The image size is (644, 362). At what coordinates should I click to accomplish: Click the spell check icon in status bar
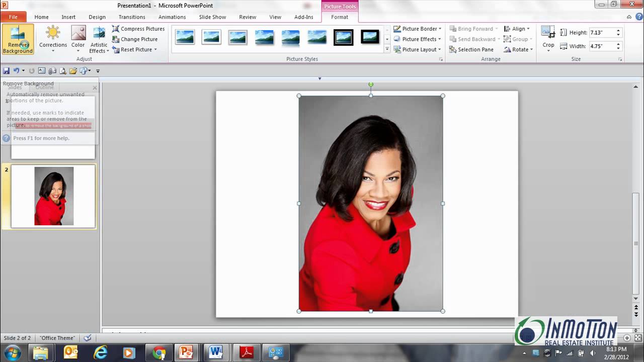coord(88,338)
